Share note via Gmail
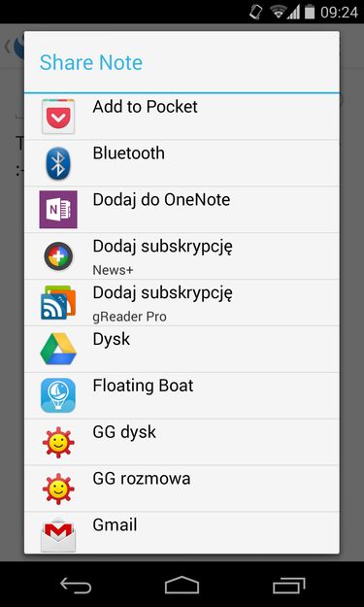This screenshot has height=607, width=364. coord(182,532)
